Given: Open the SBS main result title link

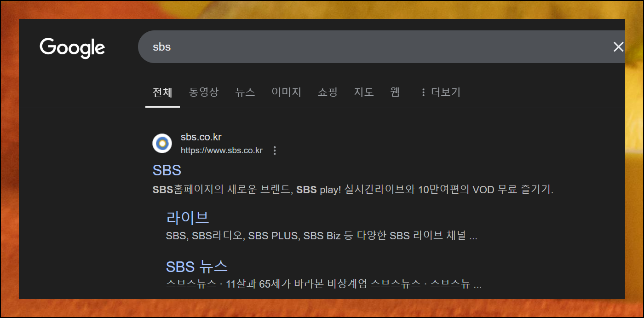Looking at the screenshot, I should (x=167, y=170).
